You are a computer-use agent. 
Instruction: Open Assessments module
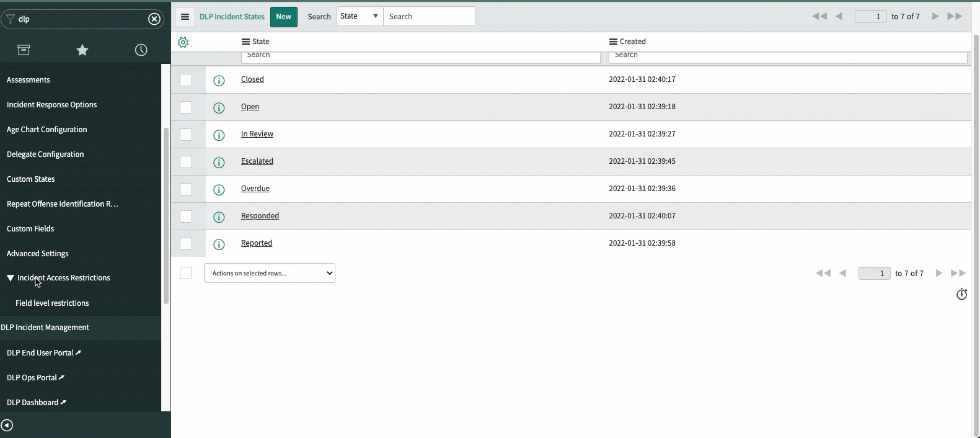click(x=29, y=80)
